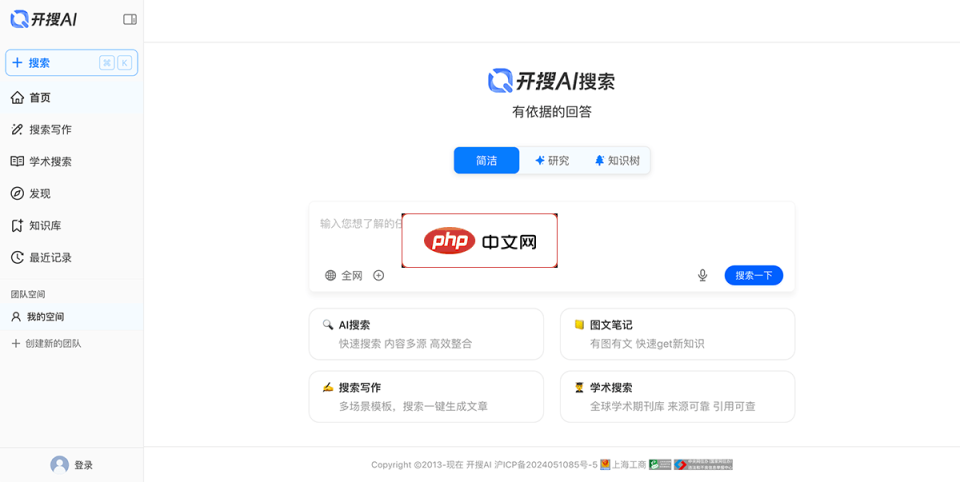Click the 开搜AI搜索 main heading logo
The height and width of the screenshot is (482, 960).
coord(551,81)
